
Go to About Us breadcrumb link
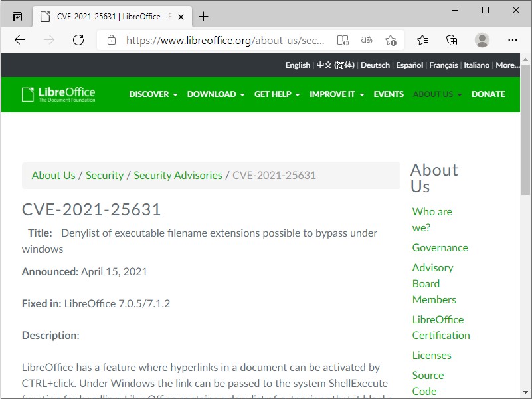click(53, 175)
